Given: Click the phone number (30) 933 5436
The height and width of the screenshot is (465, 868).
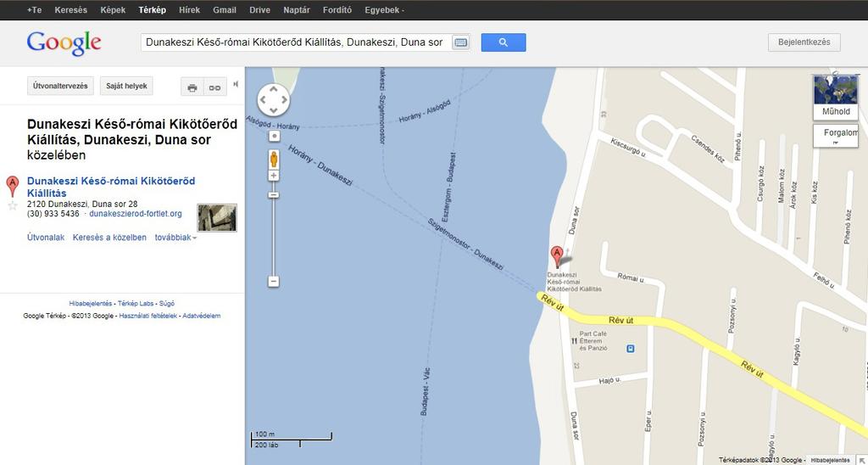Looking at the screenshot, I should tap(53, 214).
